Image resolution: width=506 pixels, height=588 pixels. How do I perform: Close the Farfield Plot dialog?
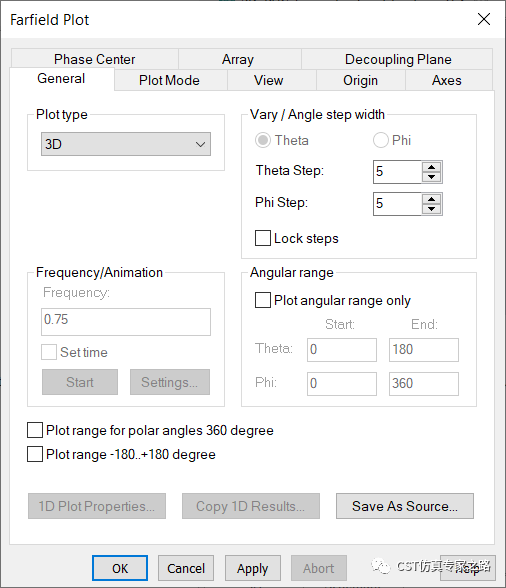click(x=484, y=19)
